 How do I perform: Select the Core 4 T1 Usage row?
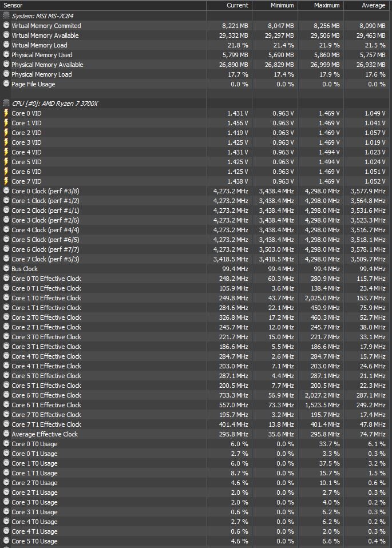(196, 531)
